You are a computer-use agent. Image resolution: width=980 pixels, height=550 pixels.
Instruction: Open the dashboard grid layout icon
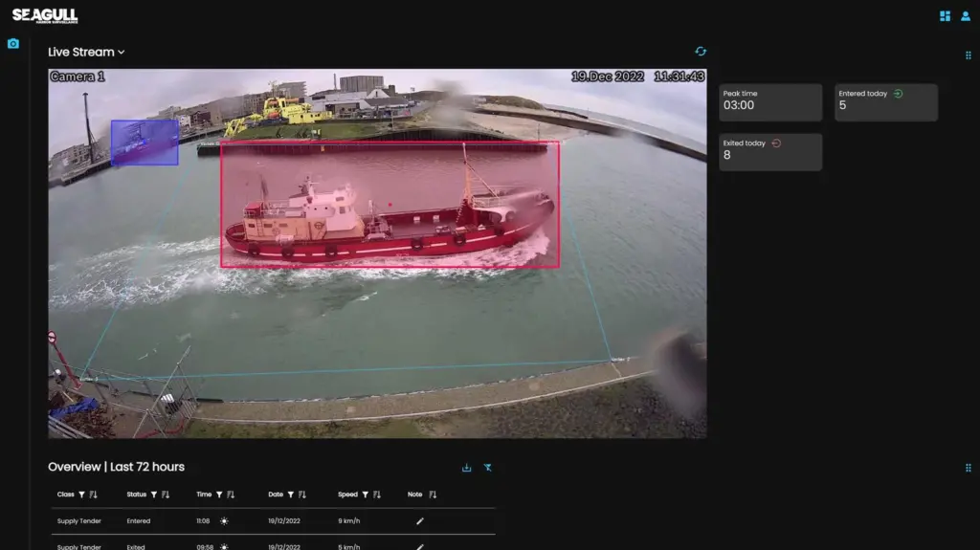[945, 16]
